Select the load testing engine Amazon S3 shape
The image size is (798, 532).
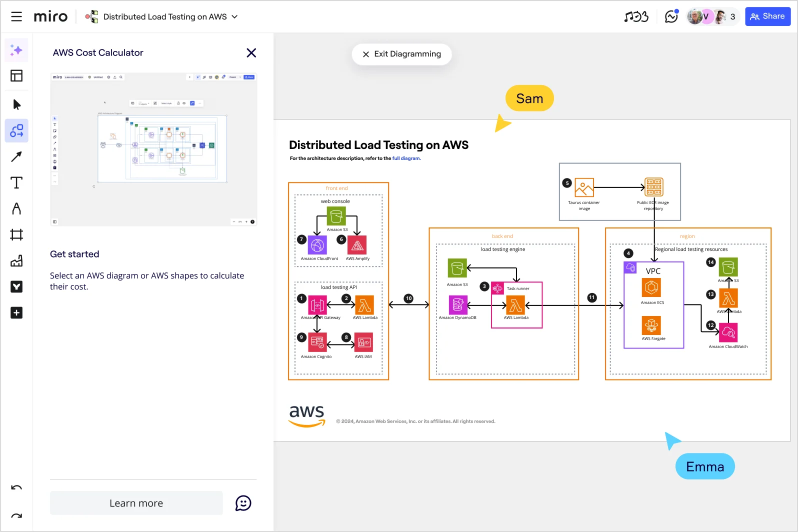pyautogui.click(x=457, y=268)
